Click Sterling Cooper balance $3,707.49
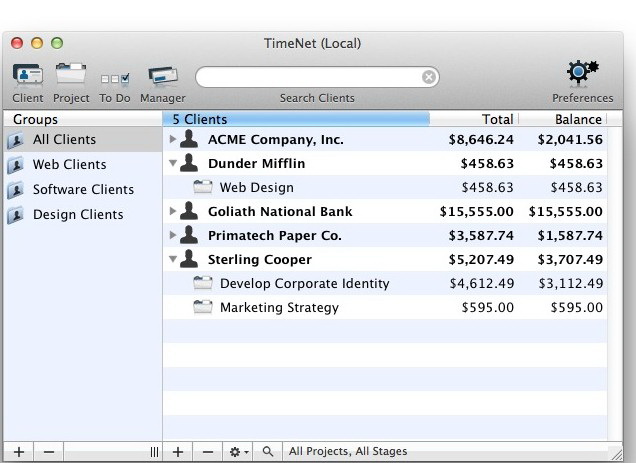 [570, 259]
